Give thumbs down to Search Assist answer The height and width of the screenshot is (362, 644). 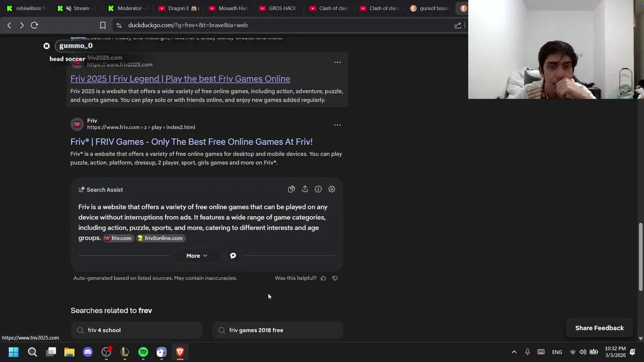[x=335, y=278]
